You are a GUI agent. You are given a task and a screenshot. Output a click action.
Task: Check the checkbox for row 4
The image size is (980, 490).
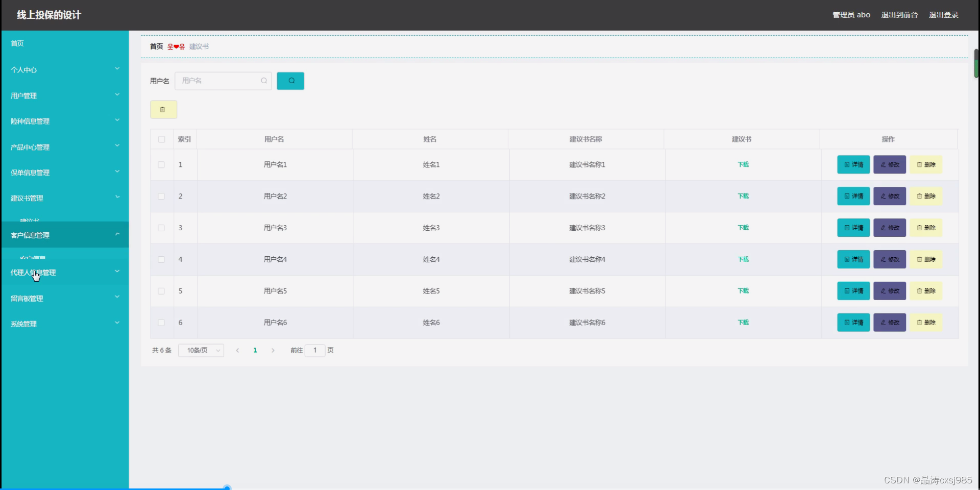161,260
